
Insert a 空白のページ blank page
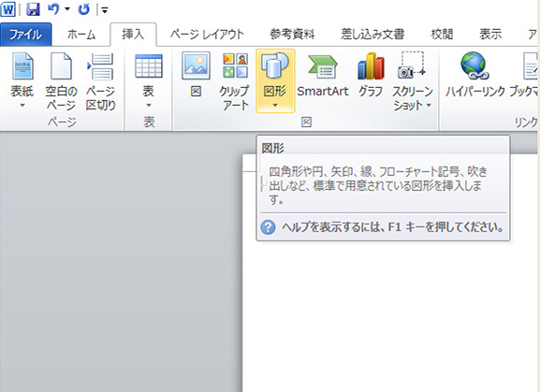click(x=62, y=80)
